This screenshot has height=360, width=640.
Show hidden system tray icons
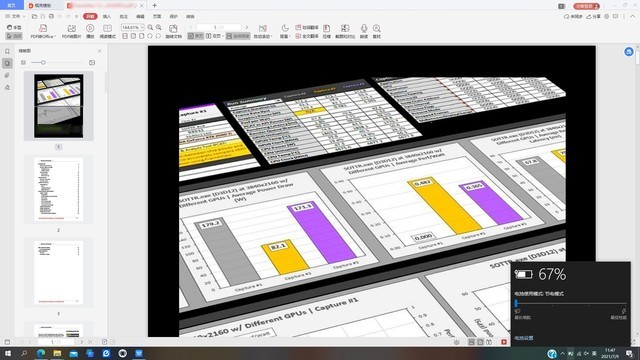pos(562,353)
